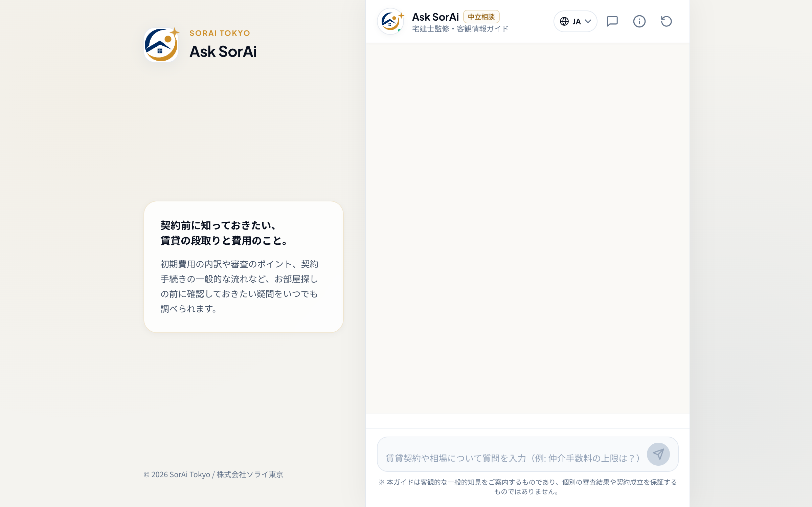The height and width of the screenshot is (507, 812).
Task: Click the © 2026 SorAi Tokyo footer text
Action: 213,475
